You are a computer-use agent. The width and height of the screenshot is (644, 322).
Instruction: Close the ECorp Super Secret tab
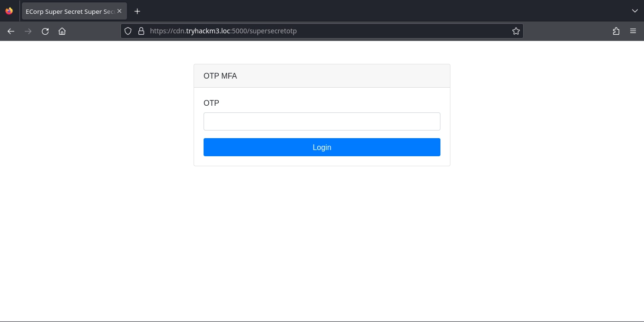[x=119, y=11]
